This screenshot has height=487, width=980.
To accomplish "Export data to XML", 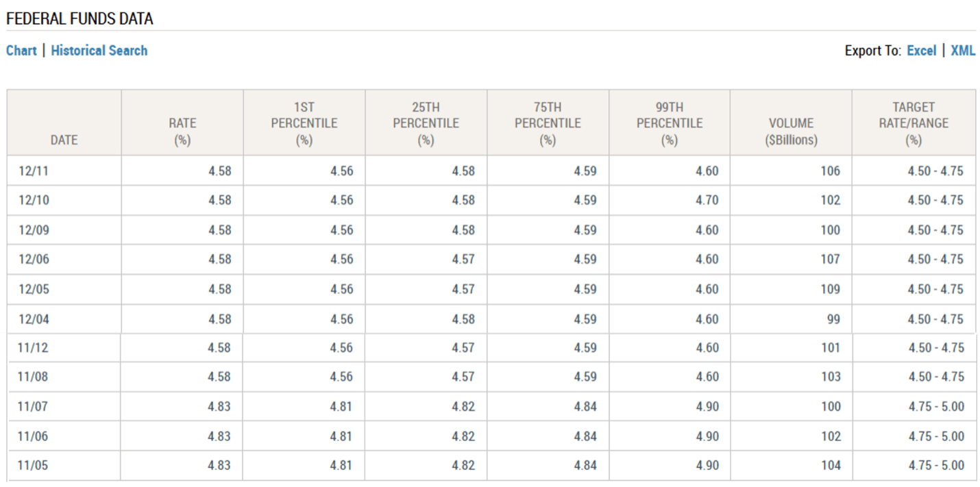I will [x=963, y=51].
